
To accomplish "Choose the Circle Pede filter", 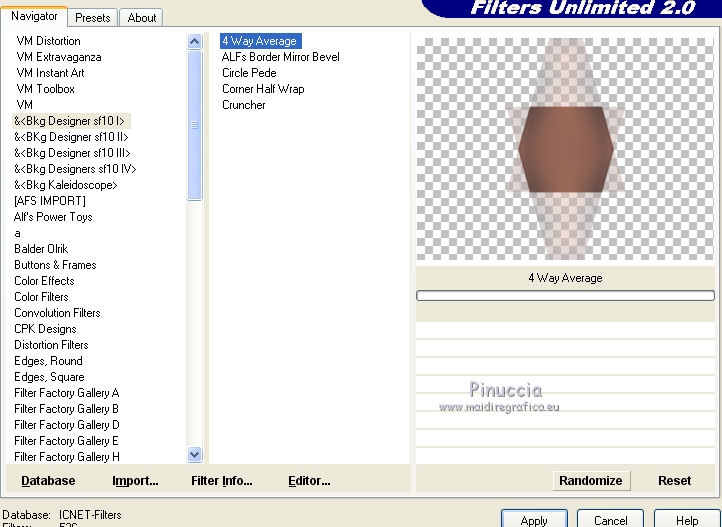I will pyautogui.click(x=249, y=73).
